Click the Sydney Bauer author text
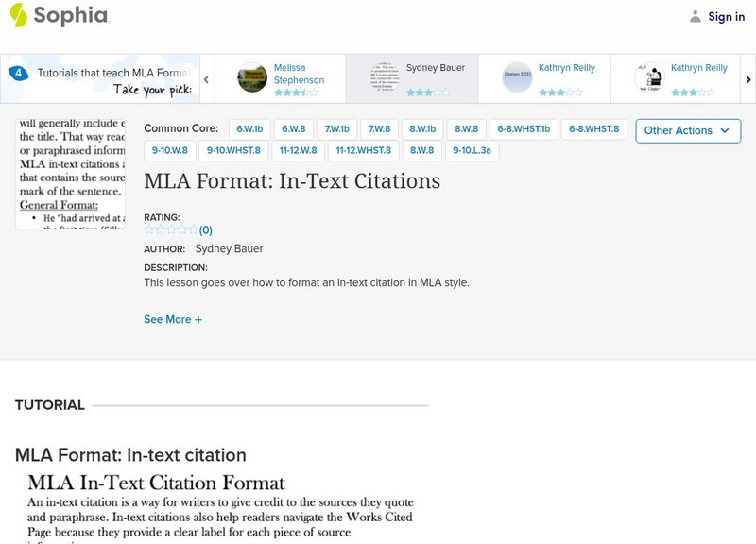 point(229,249)
